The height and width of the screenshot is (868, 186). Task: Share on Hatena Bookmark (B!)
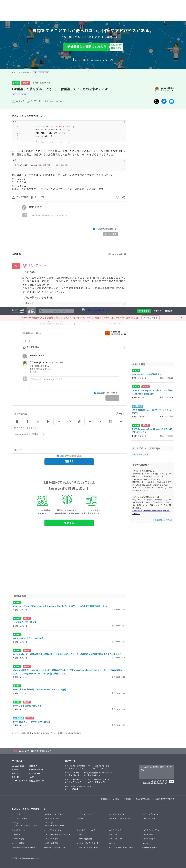(172, 101)
